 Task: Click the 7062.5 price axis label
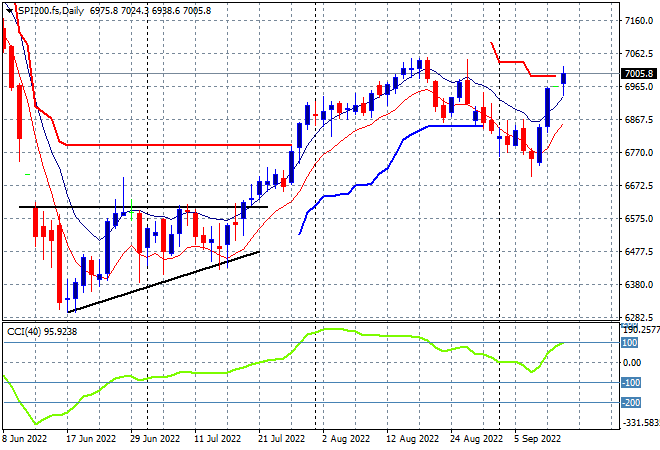[x=639, y=53]
